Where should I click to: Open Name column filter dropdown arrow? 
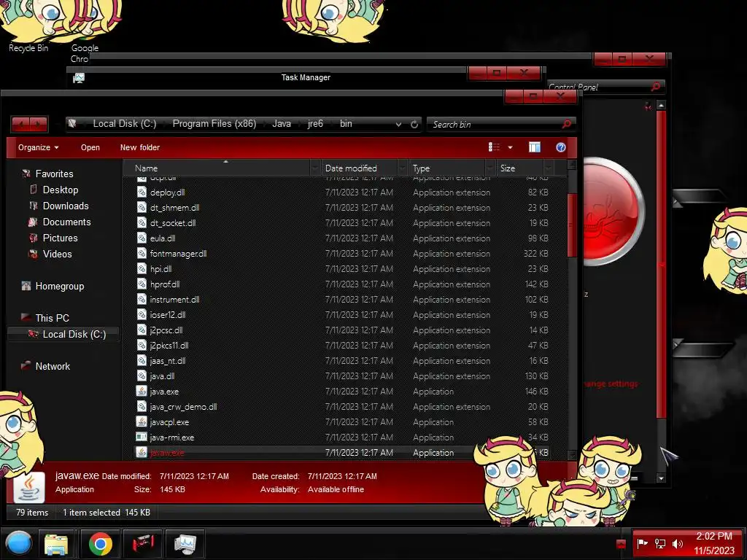315,168
